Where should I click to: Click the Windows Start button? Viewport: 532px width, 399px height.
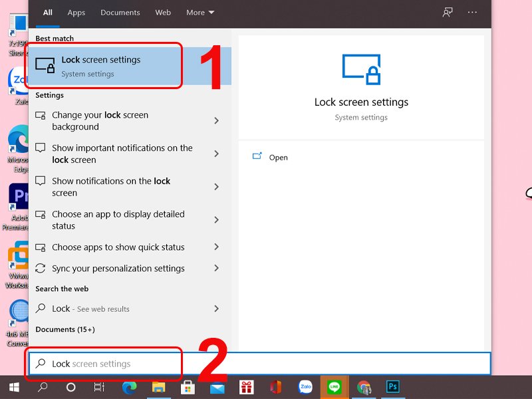coord(13,387)
